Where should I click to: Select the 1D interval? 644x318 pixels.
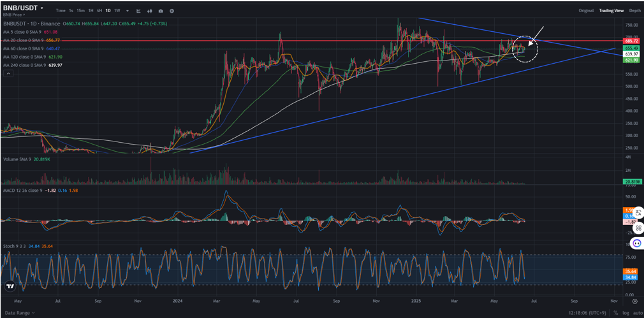click(108, 11)
